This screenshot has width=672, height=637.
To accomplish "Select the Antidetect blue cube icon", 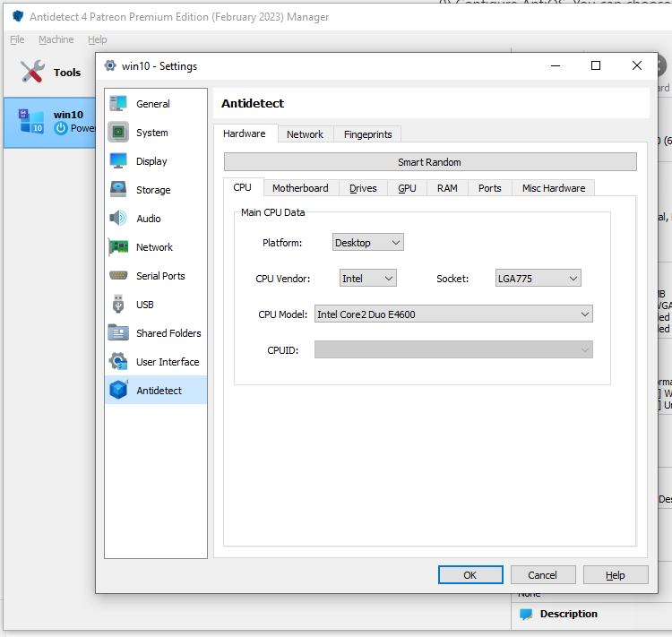I will tap(118, 390).
